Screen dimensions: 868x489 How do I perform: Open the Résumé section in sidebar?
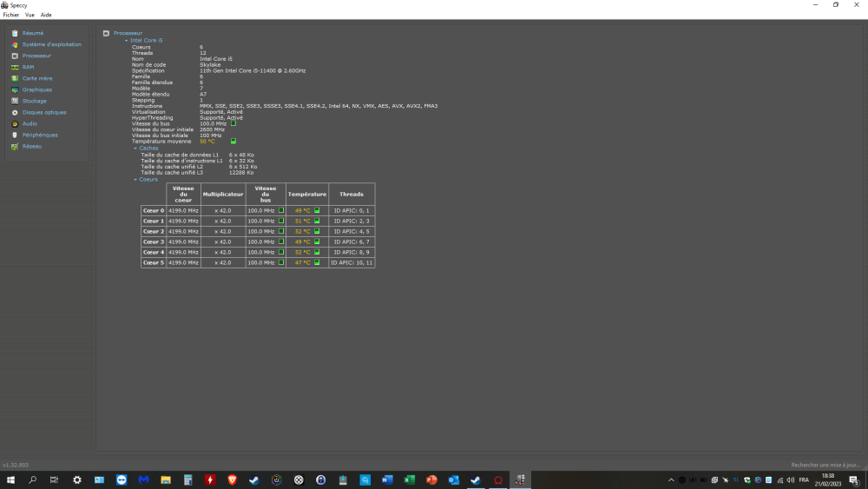click(x=33, y=33)
